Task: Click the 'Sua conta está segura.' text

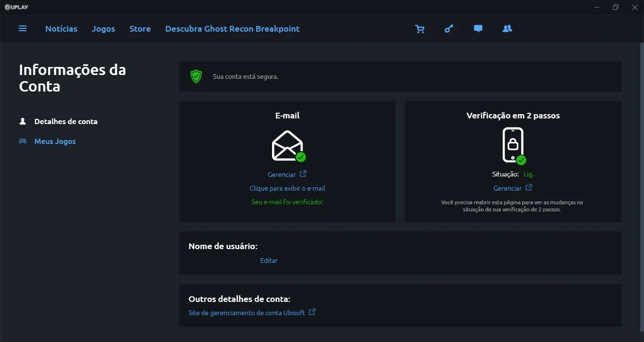Action: [246, 76]
